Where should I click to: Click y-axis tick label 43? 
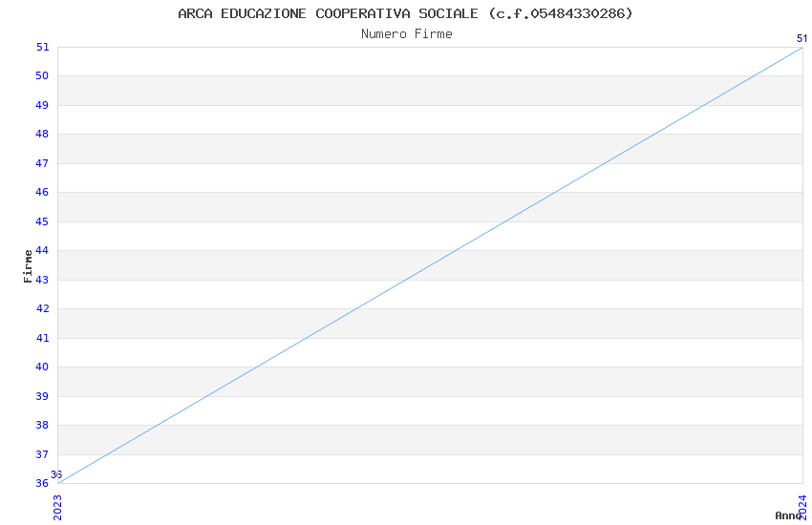point(42,280)
